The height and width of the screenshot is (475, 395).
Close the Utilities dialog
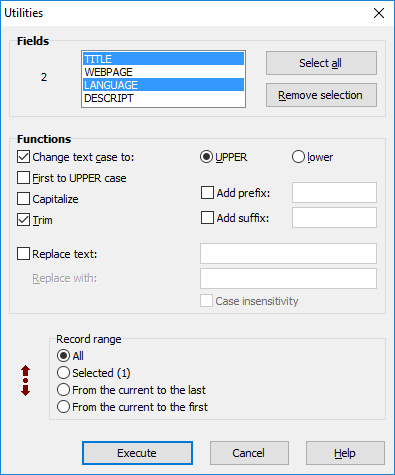point(379,13)
